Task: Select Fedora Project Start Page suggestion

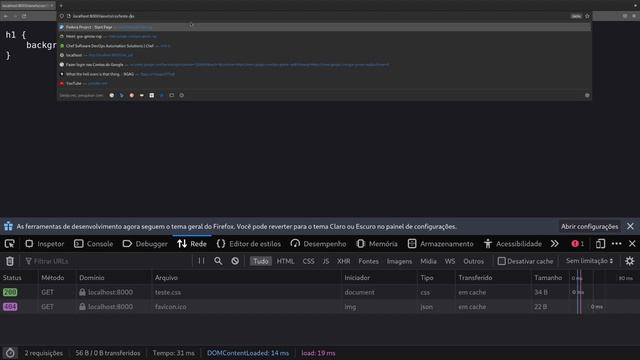Action: (324, 27)
